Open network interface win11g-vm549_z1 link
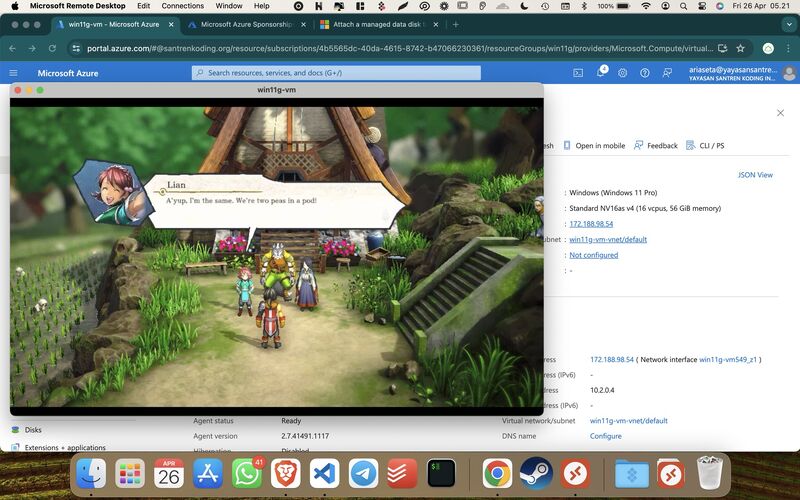This screenshot has height=500, width=800. 728,360
